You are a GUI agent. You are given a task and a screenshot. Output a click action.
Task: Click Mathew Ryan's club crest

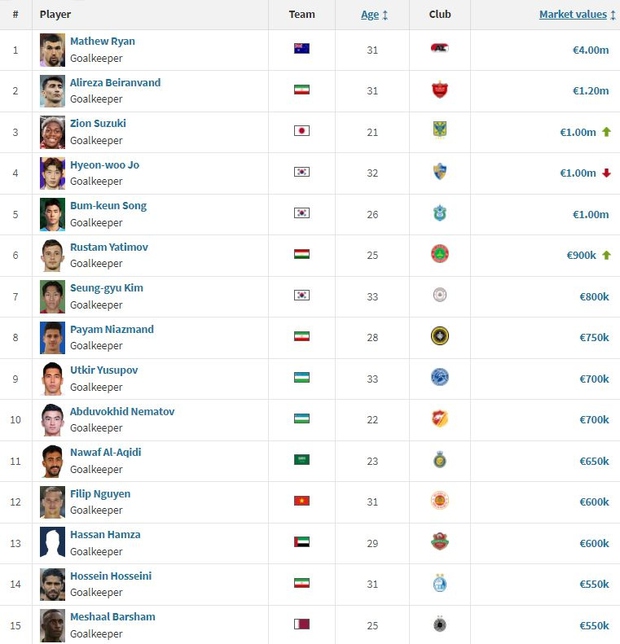click(x=439, y=49)
